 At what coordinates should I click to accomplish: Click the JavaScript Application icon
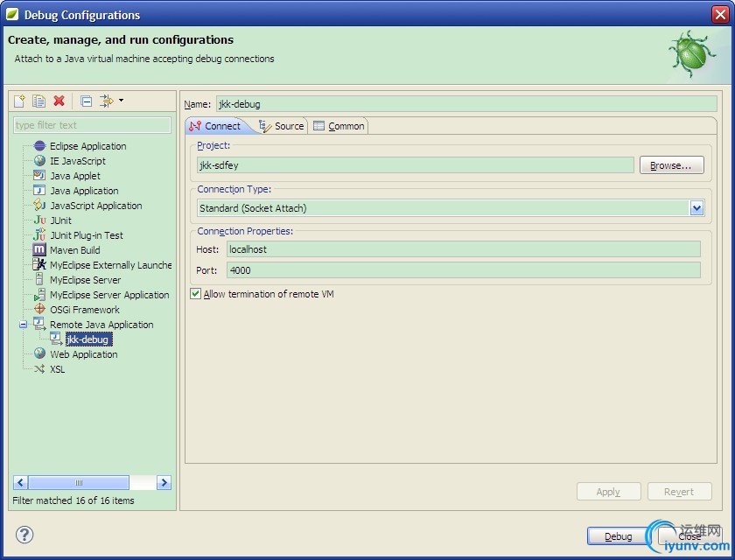click(x=39, y=206)
